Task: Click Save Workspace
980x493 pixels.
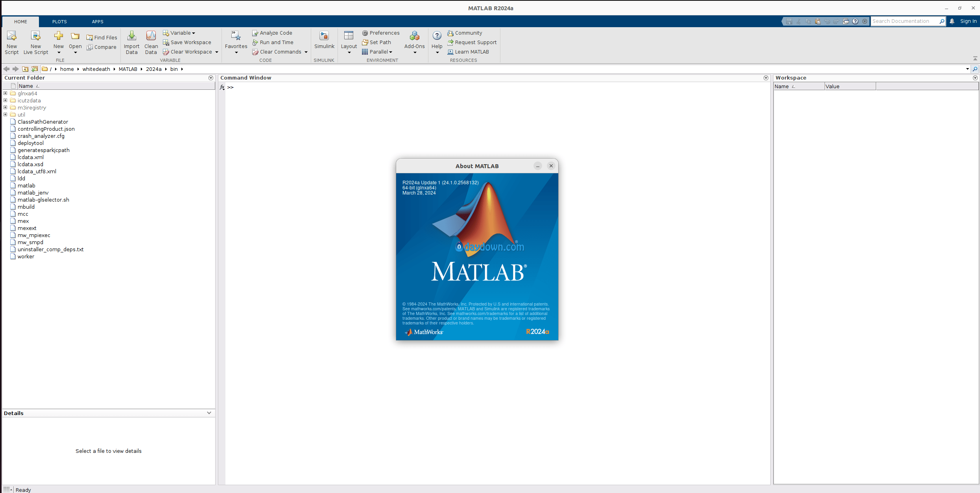Action: (x=187, y=42)
